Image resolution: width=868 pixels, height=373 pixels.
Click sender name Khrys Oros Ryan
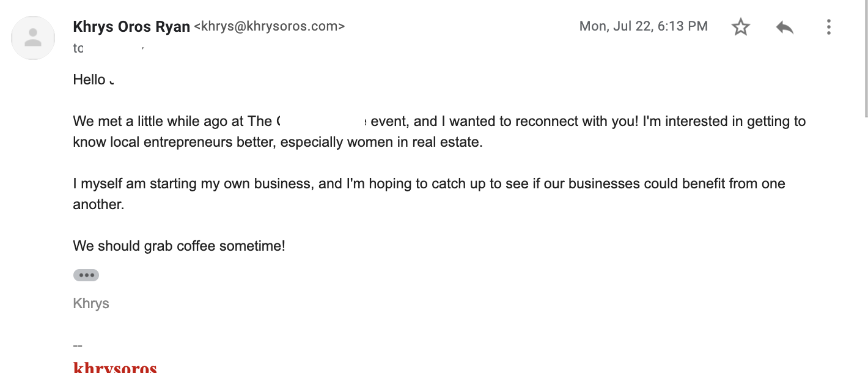click(131, 27)
